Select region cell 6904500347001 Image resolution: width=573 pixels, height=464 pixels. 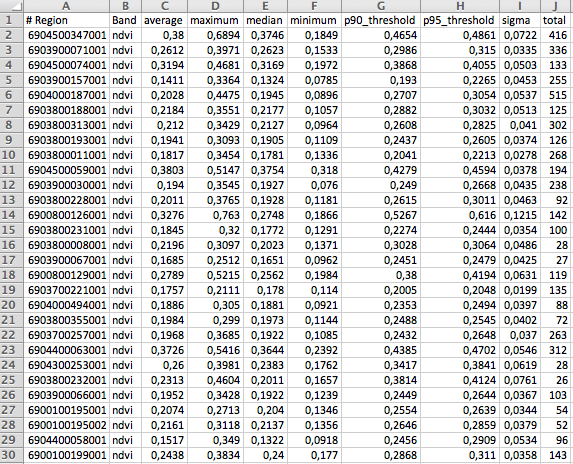(x=67, y=35)
